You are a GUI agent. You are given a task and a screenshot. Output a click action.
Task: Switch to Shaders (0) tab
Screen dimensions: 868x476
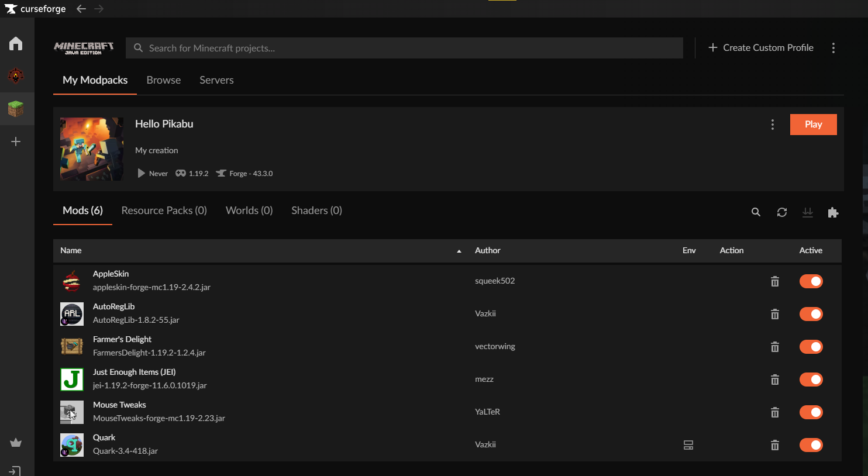click(317, 211)
